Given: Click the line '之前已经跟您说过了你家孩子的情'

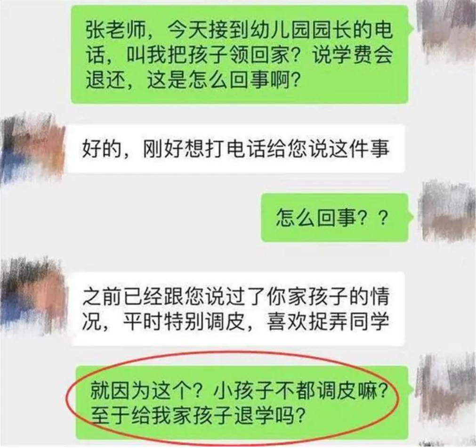Looking at the screenshot, I should tap(236, 296).
